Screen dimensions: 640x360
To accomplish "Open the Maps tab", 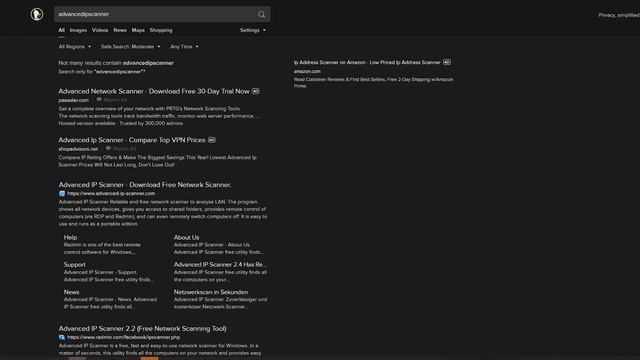I will click(x=138, y=30).
